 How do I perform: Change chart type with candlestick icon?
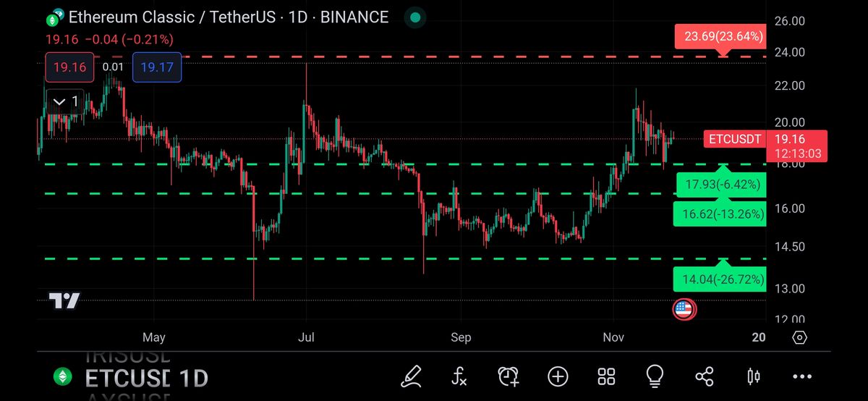tap(753, 376)
